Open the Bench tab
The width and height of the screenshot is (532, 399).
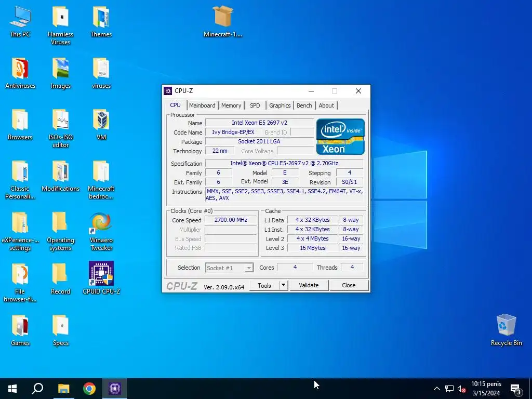[x=304, y=105]
